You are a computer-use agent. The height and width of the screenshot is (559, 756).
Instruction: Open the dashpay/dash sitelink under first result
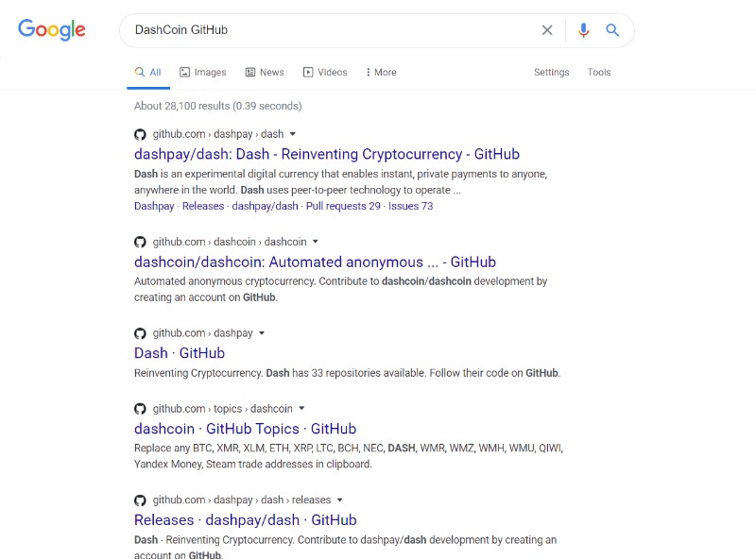[266, 206]
